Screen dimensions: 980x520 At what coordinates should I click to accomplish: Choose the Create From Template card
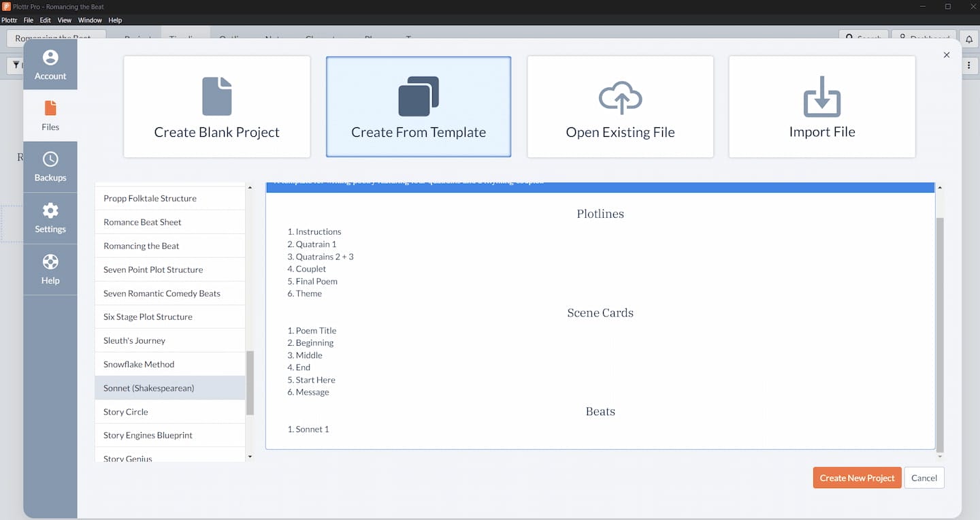(x=419, y=107)
